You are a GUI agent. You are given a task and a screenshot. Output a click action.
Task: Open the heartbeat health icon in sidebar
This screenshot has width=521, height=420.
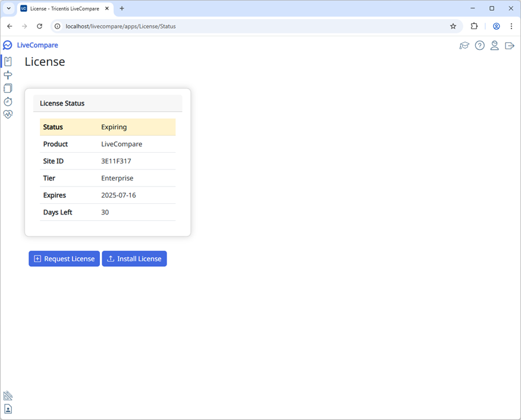click(8, 115)
